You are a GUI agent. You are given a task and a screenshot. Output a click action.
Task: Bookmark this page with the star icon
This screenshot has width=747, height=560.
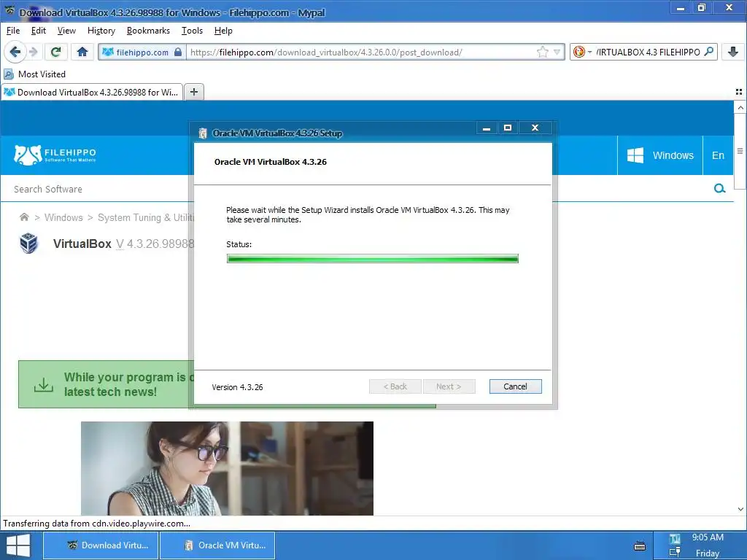tap(542, 52)
